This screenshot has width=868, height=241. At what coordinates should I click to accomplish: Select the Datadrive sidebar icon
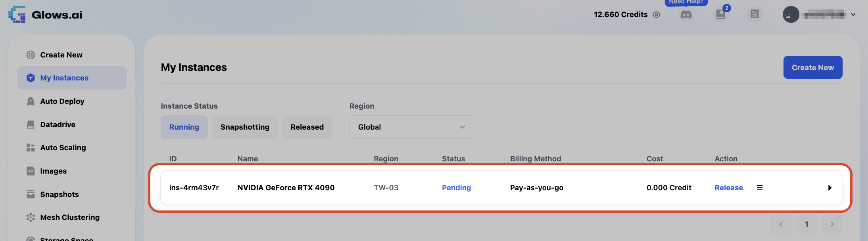[x=31, y=124]
